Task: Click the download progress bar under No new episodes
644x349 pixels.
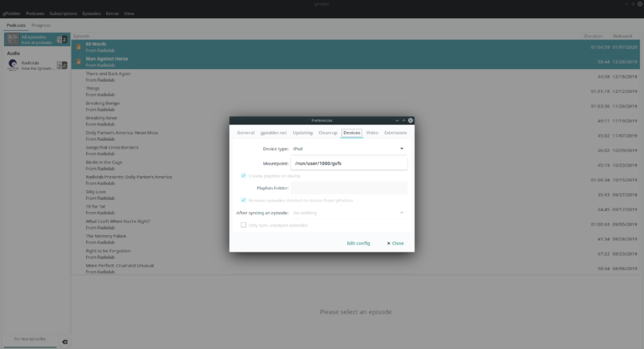Action: [30, 346]
